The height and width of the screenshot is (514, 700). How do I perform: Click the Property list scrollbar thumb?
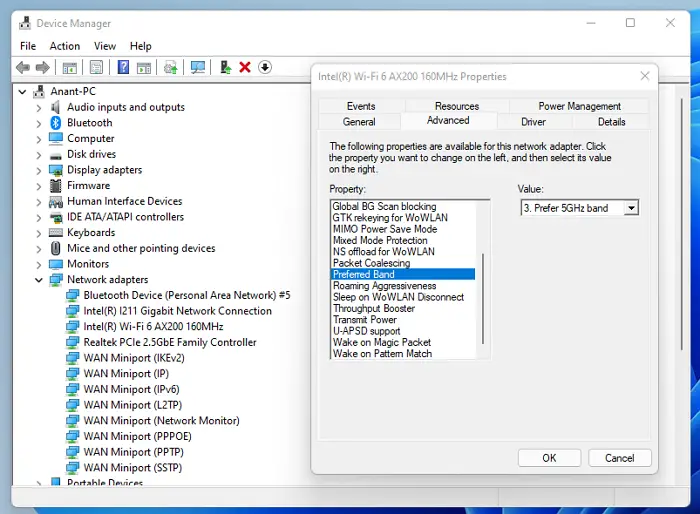coord(483,298)
